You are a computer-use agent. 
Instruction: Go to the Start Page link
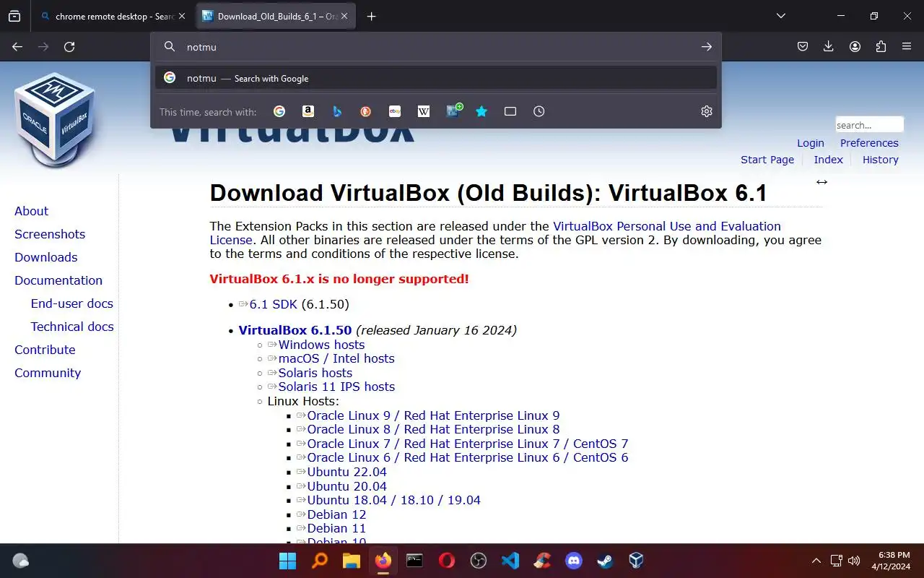(767, 160)
